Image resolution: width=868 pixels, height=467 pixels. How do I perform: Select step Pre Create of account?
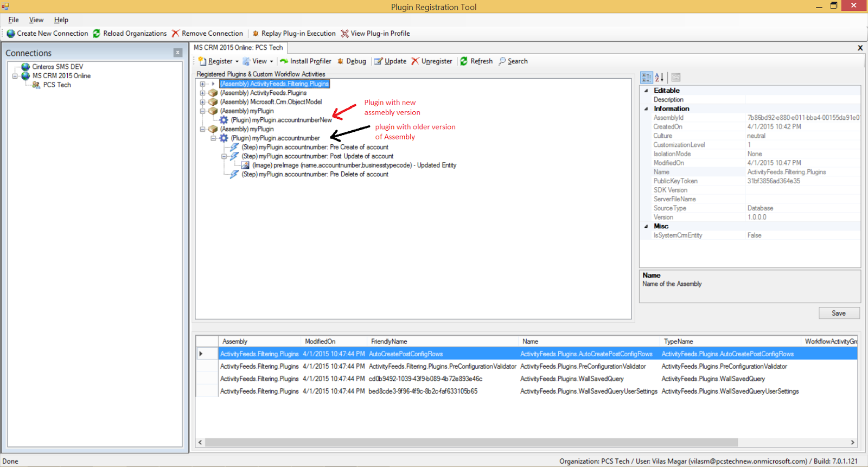pyautogui.click(x=315, y=147)
